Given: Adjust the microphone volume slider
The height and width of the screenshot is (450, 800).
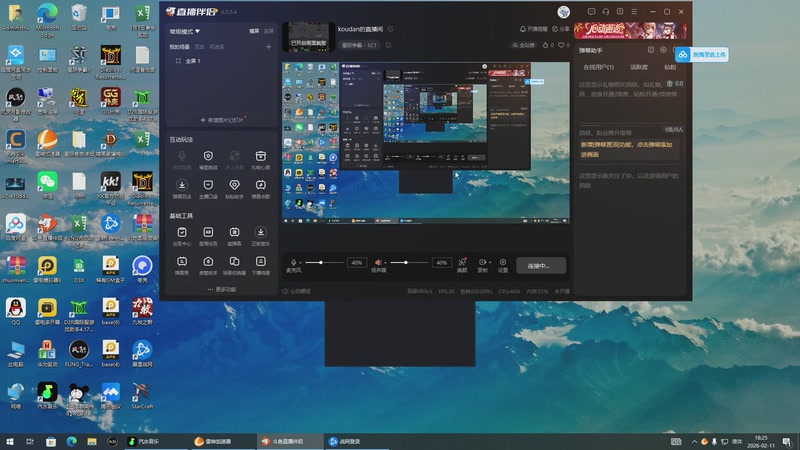Looking at the screenshot, I should pos(324,263).
